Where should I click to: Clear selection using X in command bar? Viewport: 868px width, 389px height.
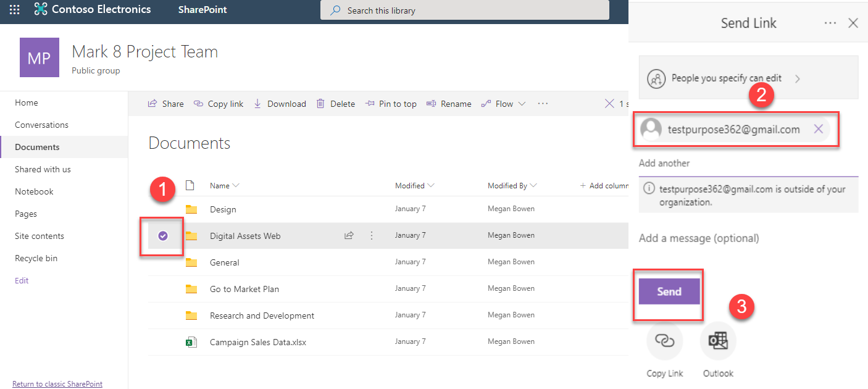609,104
